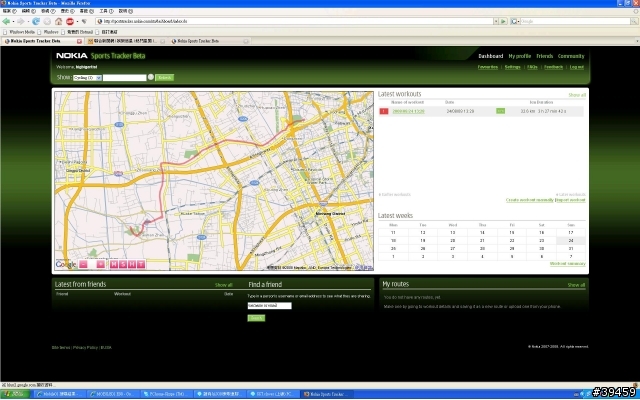Open the Privacy Policy footer link
Screen dimensions: 640x400
click(x=85, y=348)
